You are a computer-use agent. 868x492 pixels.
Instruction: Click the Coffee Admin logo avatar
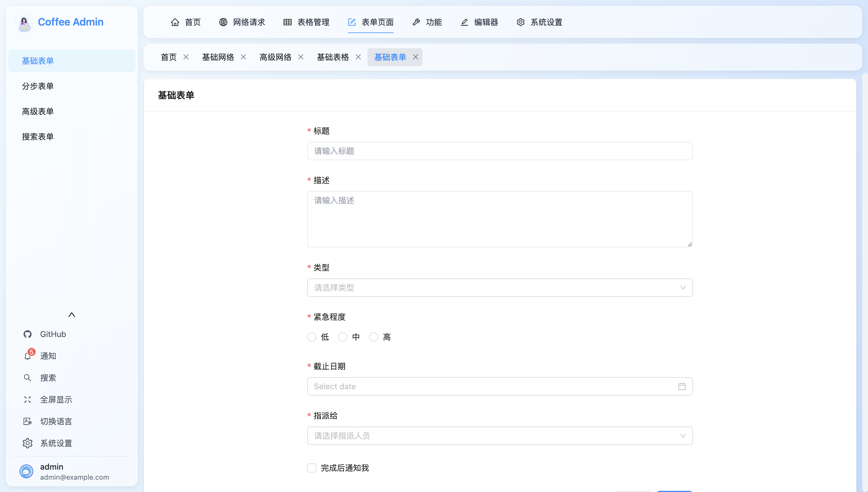(24, 23)
